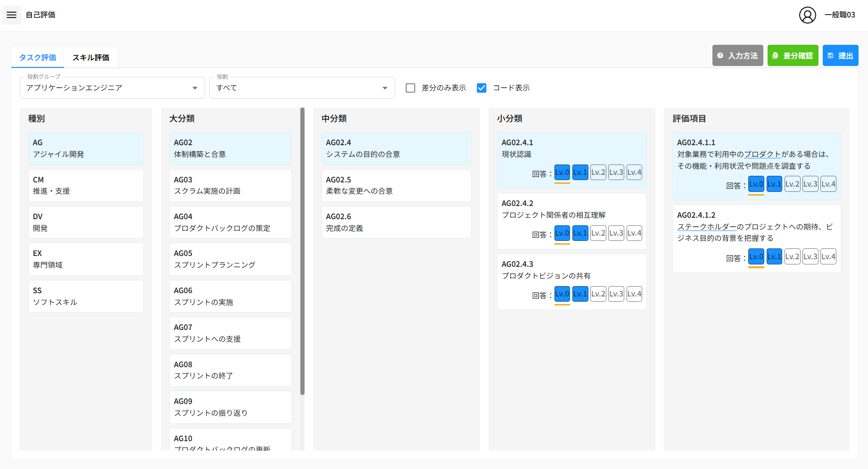The width and height of the screenshot is (868, 469).
Task: Select AG09 スプリントの振り返り
Action: pyautogui.click(x=230, y=407)
